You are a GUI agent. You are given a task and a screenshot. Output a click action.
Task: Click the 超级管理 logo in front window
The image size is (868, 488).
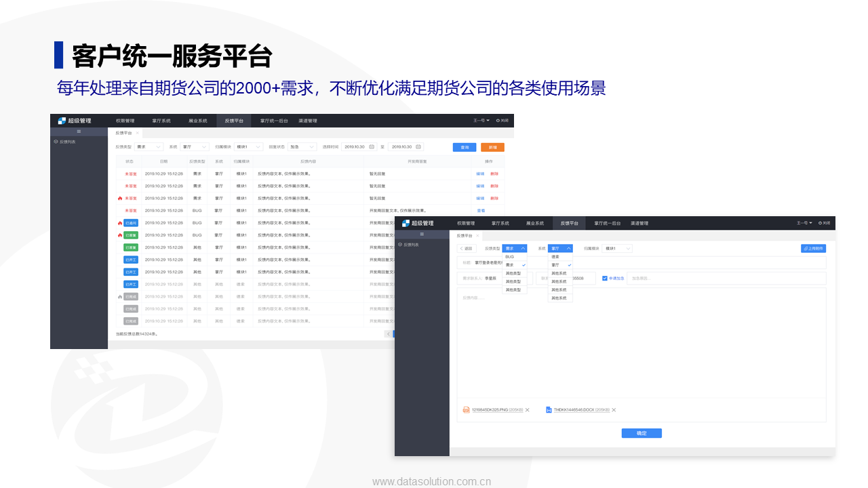click(x=418, y=223)
